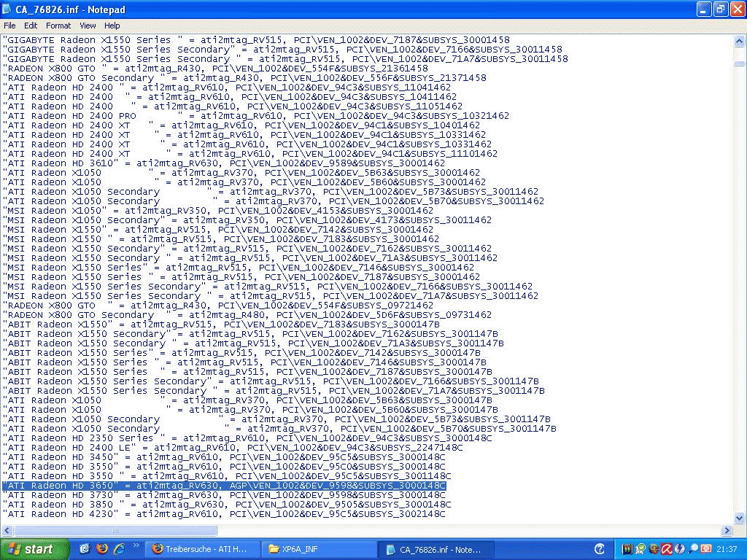Click the line ending SUBSYS_09731462

tap(248, 315)
